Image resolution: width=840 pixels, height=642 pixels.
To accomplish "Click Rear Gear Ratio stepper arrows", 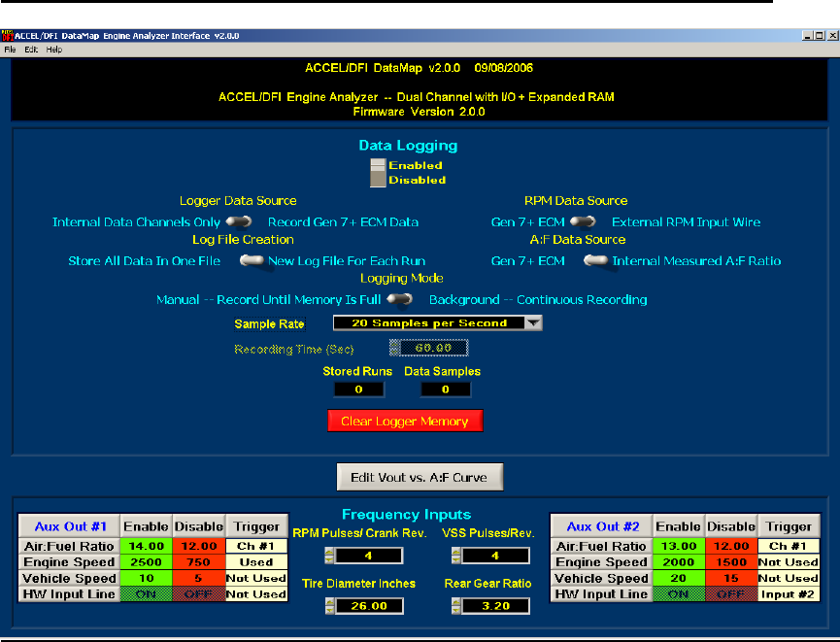I will point(455,606).
